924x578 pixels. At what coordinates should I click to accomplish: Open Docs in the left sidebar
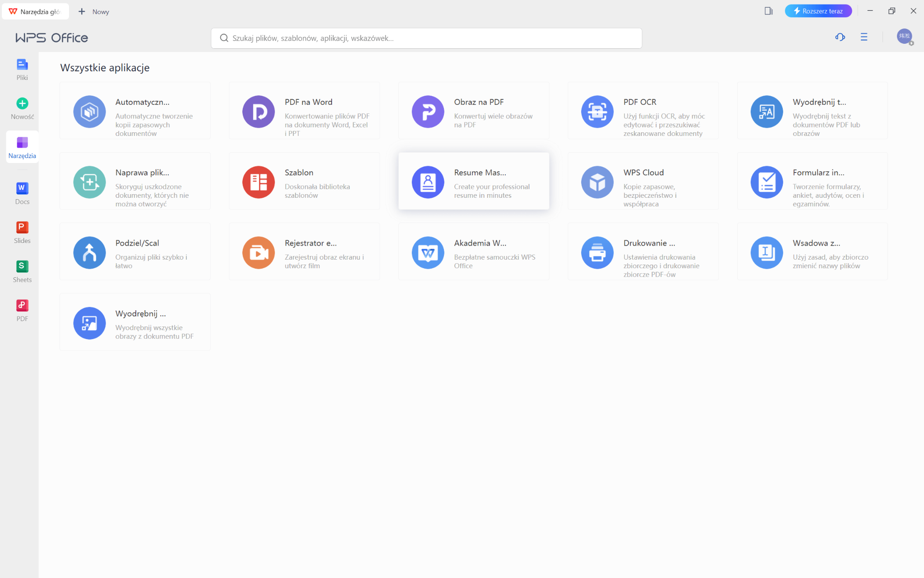[x=22, y=193]
